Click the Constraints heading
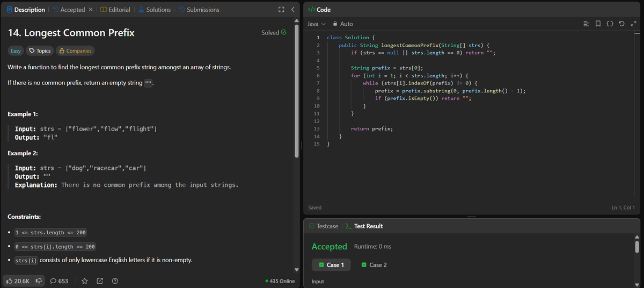This screenshot has height=288, width=644. 24,217
